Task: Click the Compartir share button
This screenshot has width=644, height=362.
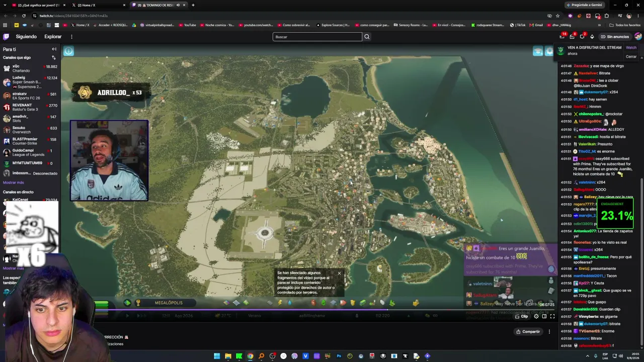Action: click(x=528, y=332)
